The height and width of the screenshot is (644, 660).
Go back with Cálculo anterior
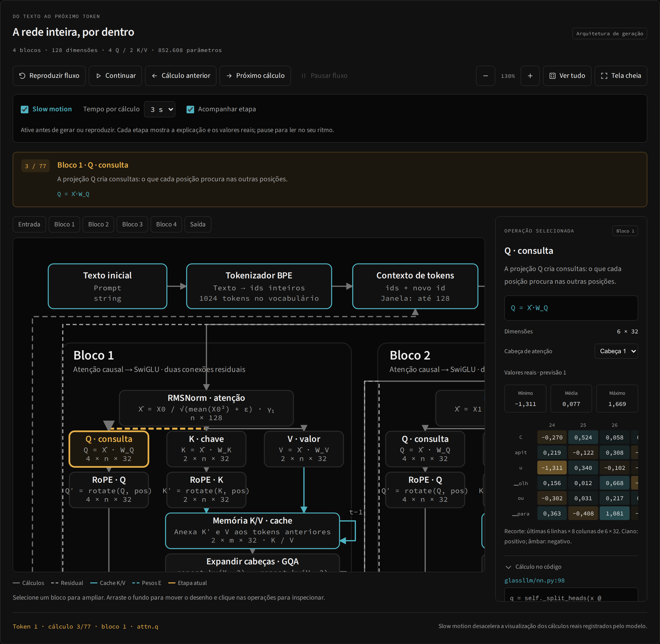(180, 76)
